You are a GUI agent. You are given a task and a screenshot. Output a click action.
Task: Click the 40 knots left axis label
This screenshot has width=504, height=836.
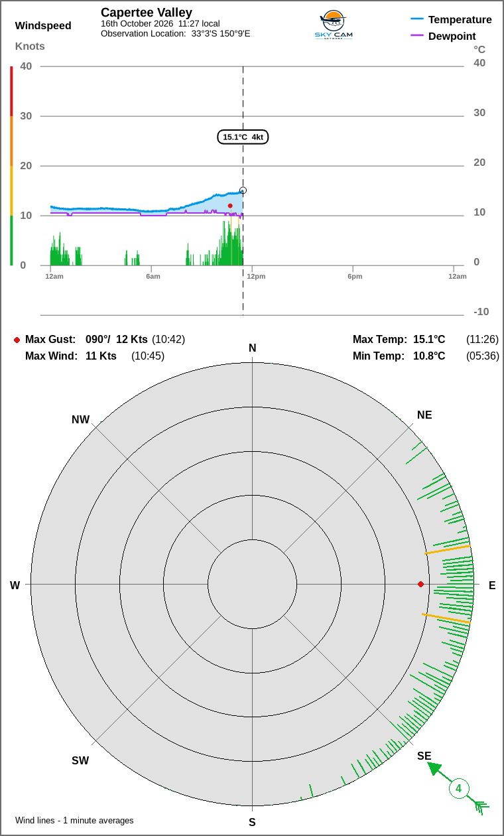(26, 66)
